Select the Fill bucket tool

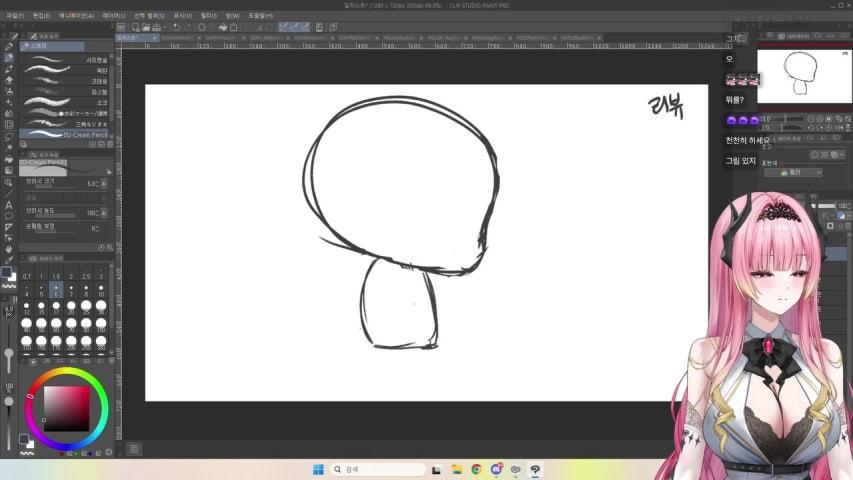[x=9, y=159]
